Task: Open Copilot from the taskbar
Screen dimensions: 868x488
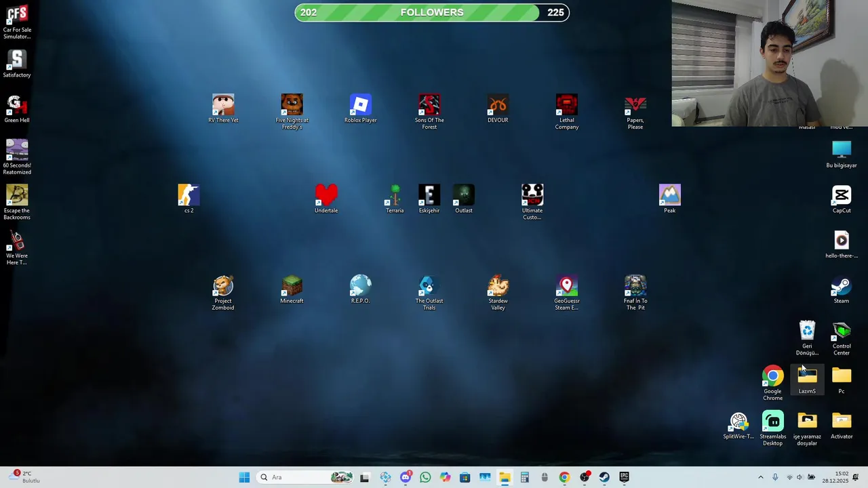Action: pyautogui.click(x=445, y=477)
